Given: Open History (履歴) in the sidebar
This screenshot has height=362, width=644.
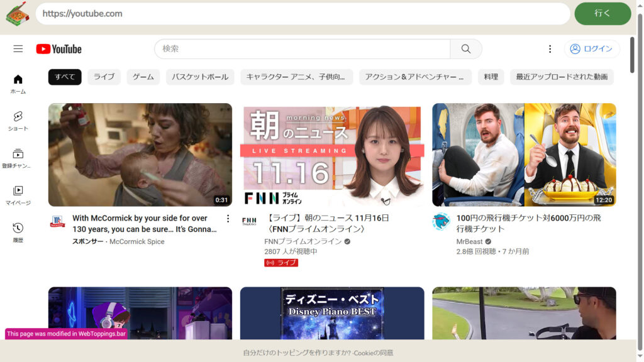Looking at the screenshot, I should [x=18, y=233].
